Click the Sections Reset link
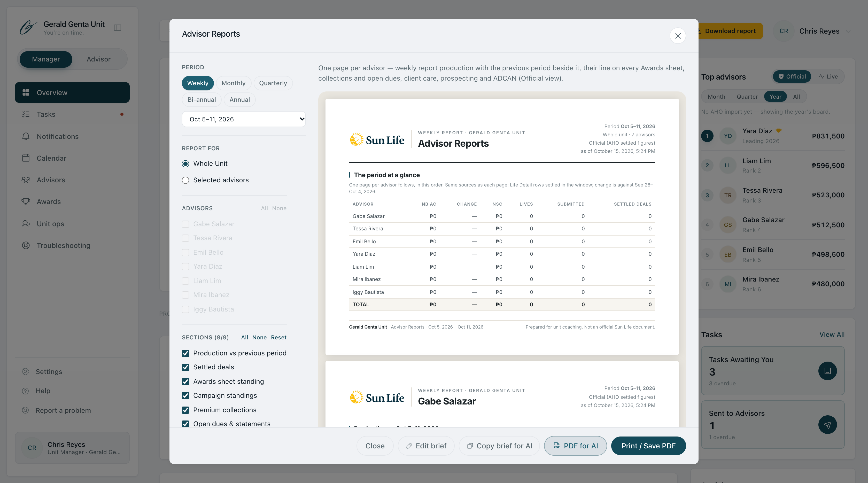This screenshot has height=483, width=868. [x=279, y=338]
